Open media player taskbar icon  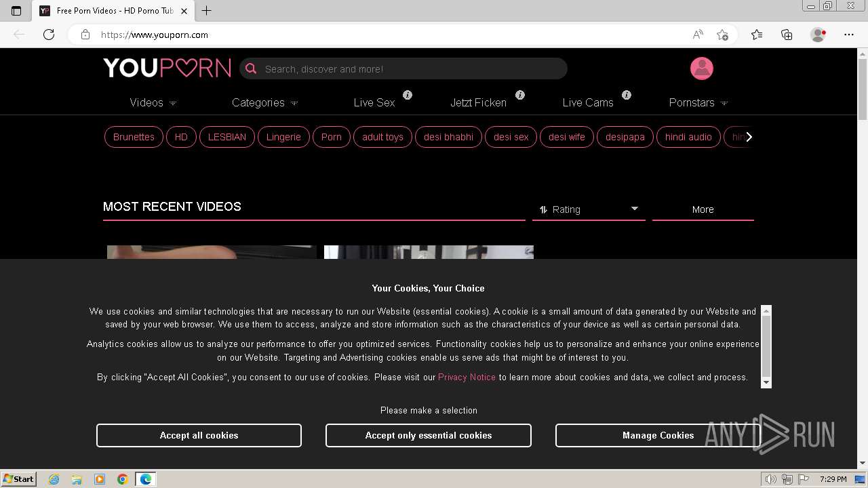(x=100, y=479)
